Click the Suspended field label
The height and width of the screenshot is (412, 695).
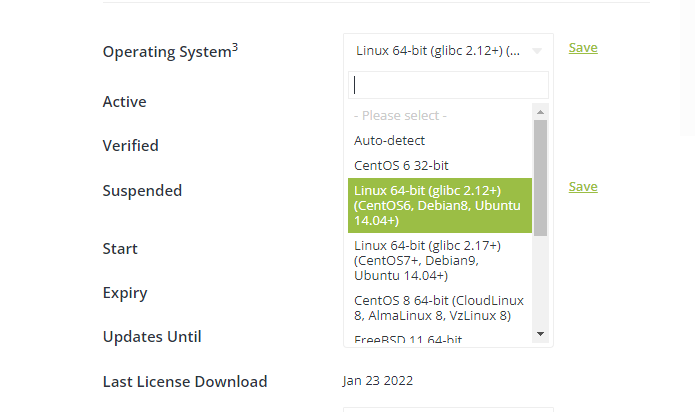point(142,191)
